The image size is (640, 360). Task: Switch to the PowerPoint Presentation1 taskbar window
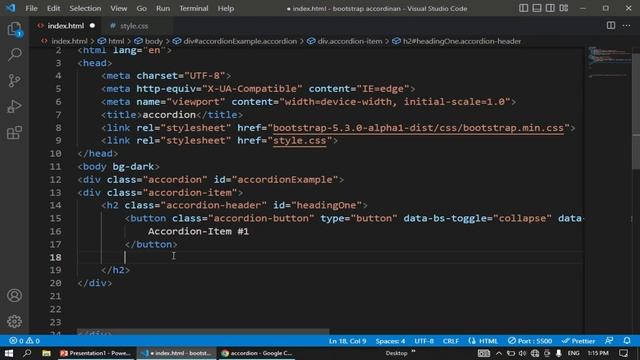click(96, 353)
